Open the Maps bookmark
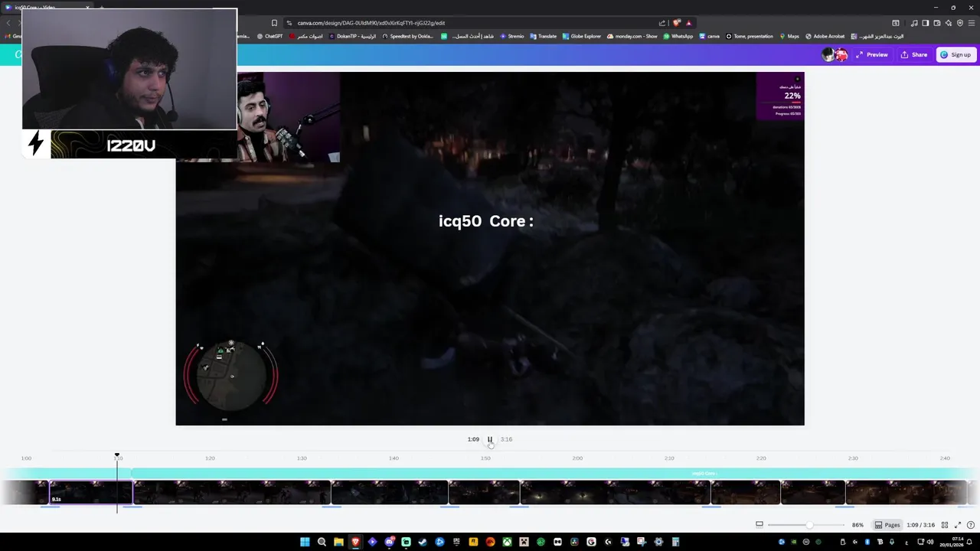Screen dimensions: 980x551 789,36
